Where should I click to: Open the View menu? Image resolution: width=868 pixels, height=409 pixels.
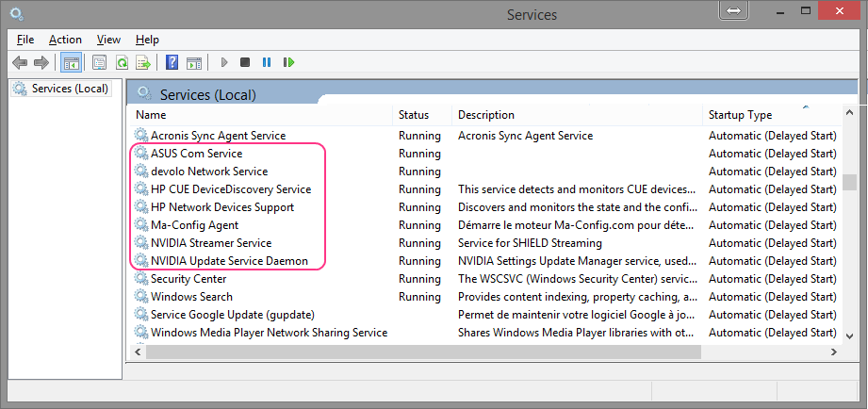[x=108, y=40]
